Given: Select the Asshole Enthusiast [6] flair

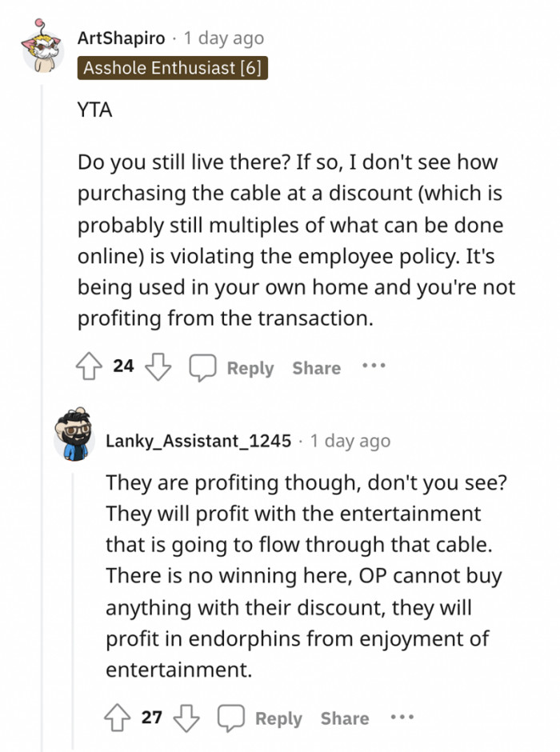Looking at the screenshot, I should tap(173, 69).
